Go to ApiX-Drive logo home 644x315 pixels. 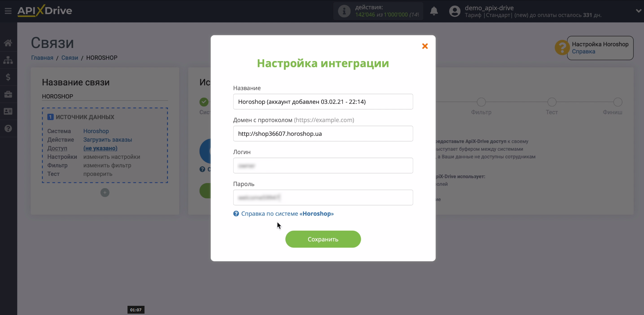click(x=45, y=11)
